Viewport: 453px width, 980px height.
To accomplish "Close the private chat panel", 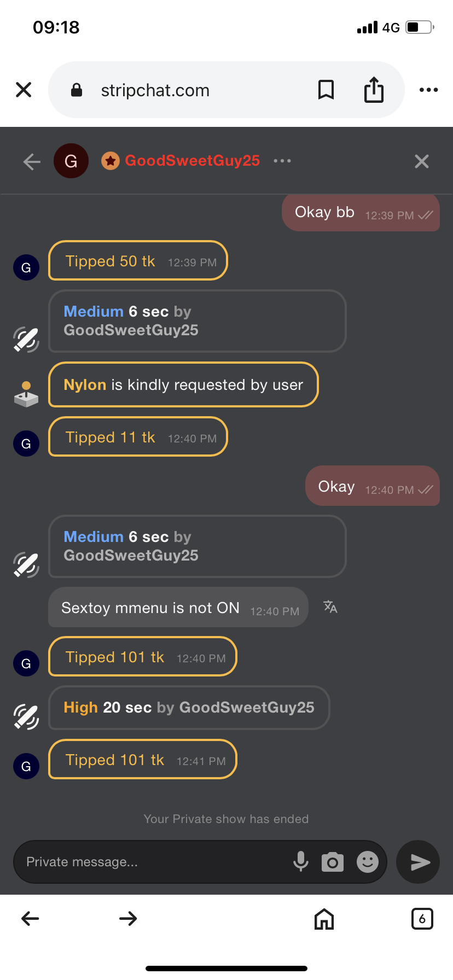I will pos(421,161).
